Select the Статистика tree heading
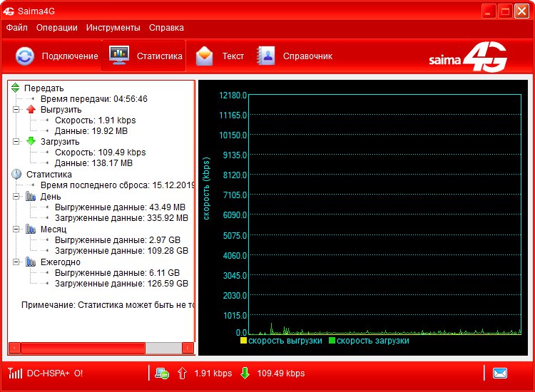 tap(49, 175)
